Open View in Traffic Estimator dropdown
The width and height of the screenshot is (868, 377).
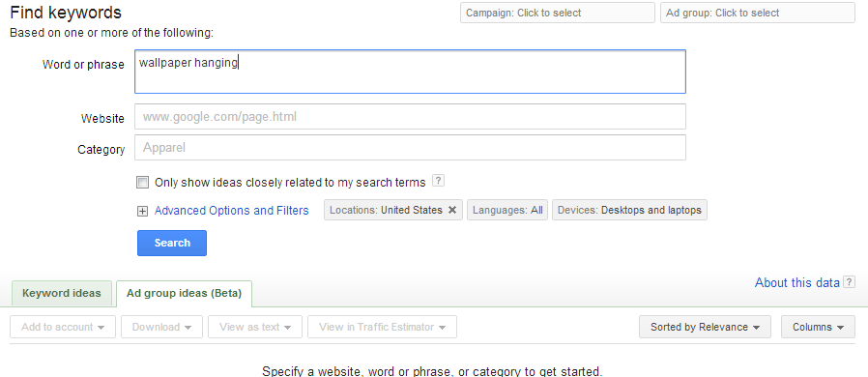tap(382, 327)
